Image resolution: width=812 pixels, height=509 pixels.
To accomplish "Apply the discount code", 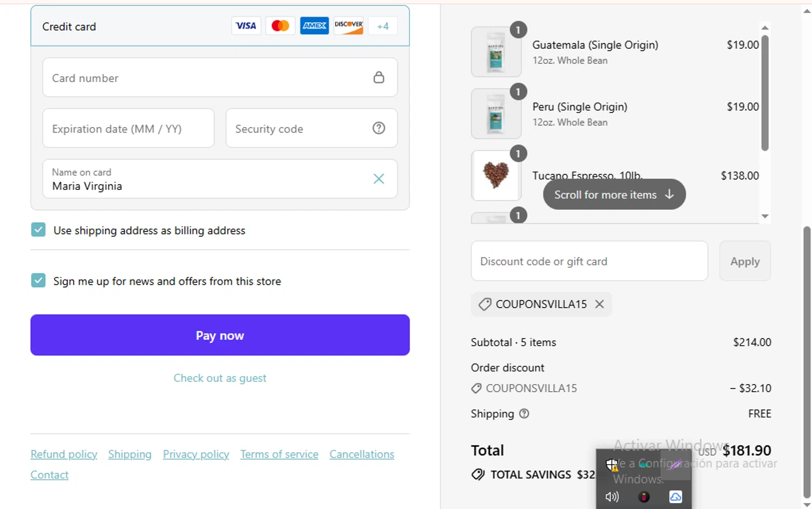I will point(745,261).
